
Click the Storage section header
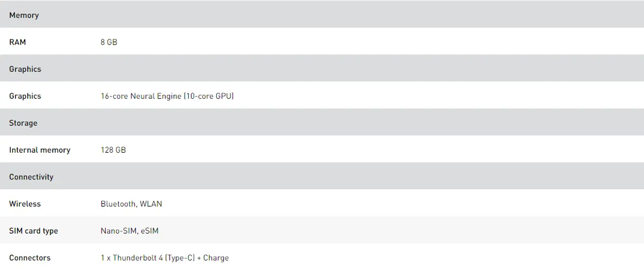(23, 123)
